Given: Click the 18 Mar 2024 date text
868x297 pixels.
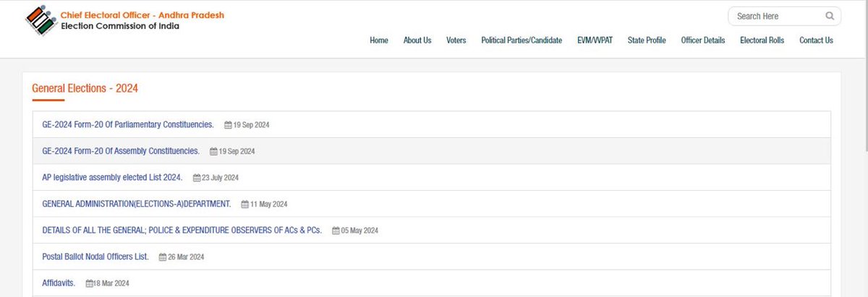Looking at the screenshot, I should pyautogui.click(x=111, y=284).
